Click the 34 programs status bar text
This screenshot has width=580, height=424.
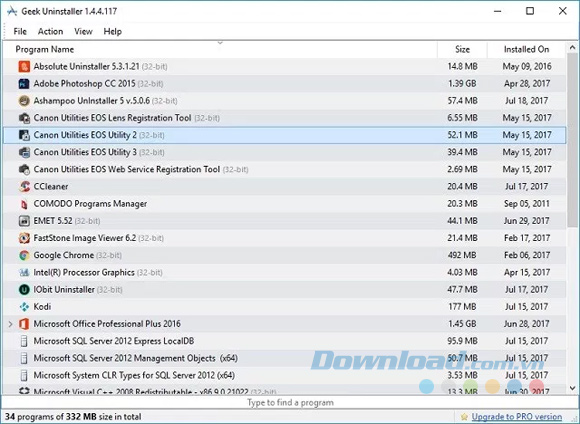point(73,417)
